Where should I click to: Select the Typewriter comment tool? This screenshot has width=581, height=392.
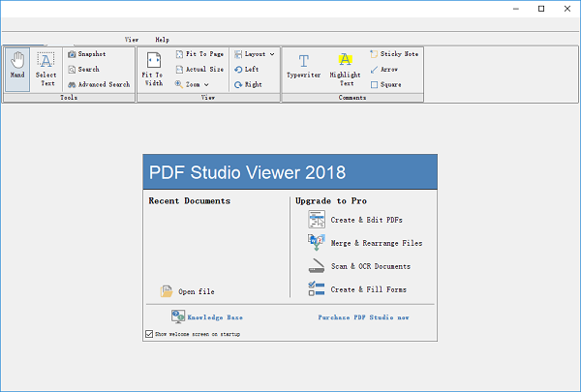pyautogui.click(x=303, y=66)
